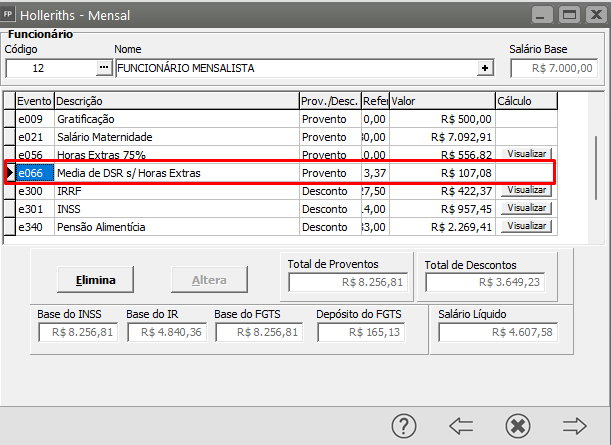The height and width of the screenshot is (445, 611).
Task: Open Visualizar for the IRRF row
Action: click(x=527, y=191)
